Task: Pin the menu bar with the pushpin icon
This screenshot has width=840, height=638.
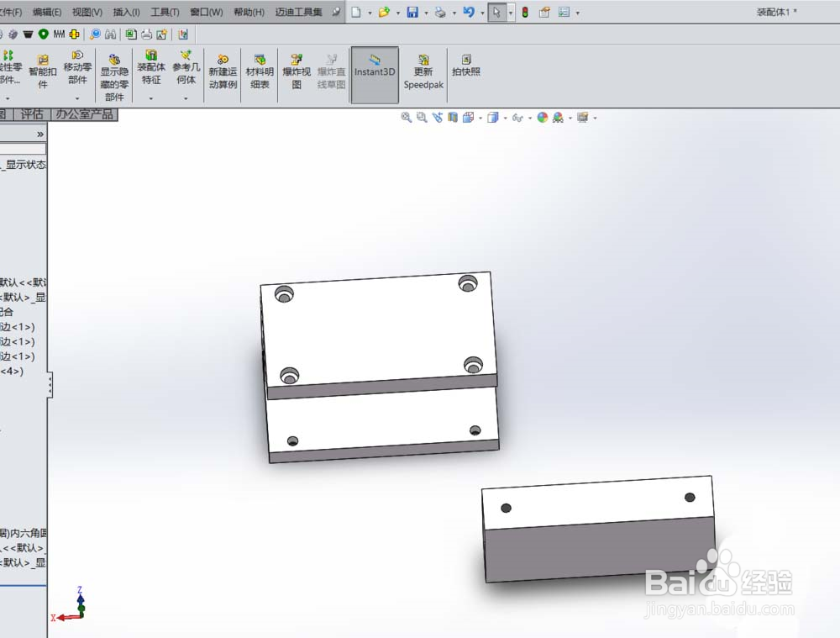Action: point(336,11)
